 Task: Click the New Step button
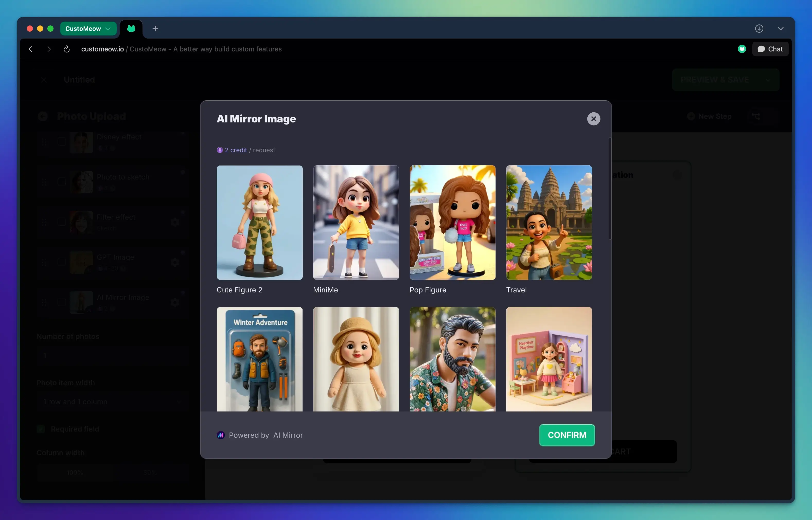click(x=709, y=116)
